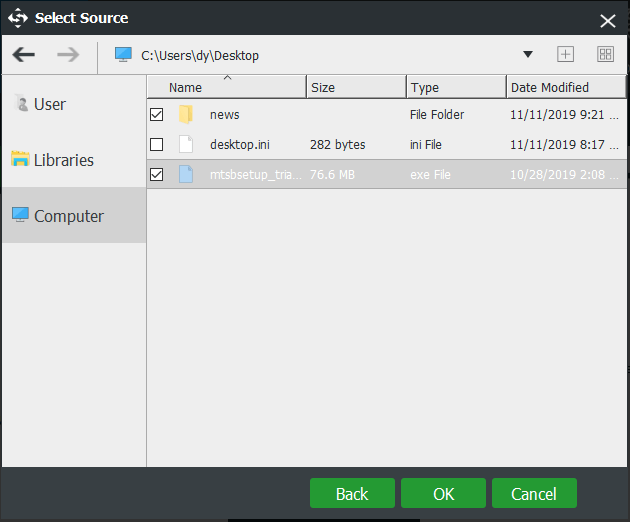
Task: Check the desktop.ini checkbox
Action: pyautogui.click(x=157, y=145)
